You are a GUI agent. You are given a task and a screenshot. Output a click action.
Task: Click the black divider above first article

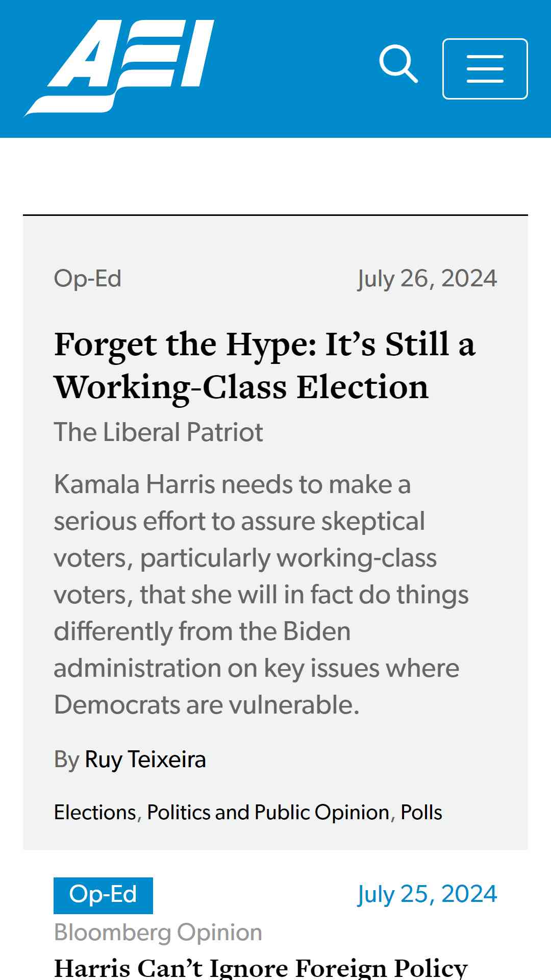pos(275,215)
